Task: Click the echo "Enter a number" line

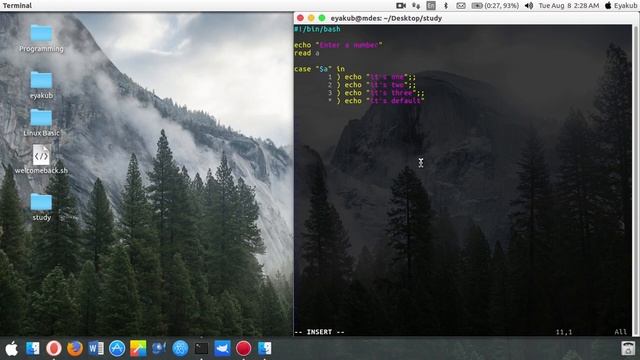Action: coord(338,45)
